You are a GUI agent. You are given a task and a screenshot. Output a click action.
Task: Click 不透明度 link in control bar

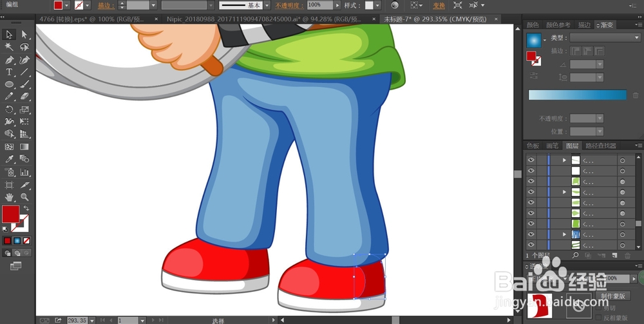(290, 5)
